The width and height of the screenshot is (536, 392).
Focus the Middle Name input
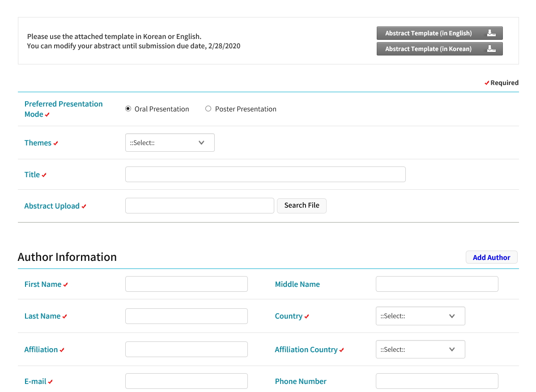click(437, 284)
